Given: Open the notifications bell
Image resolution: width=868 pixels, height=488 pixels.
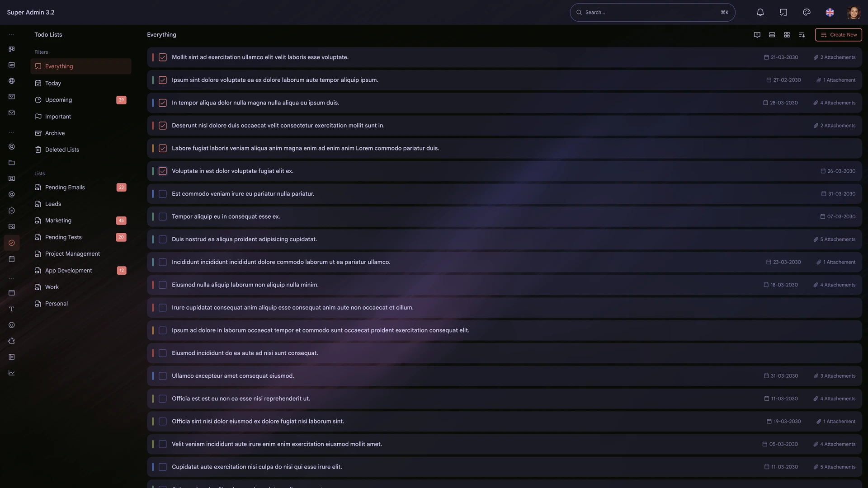Looking at the screenshot, I should (760, 12).
